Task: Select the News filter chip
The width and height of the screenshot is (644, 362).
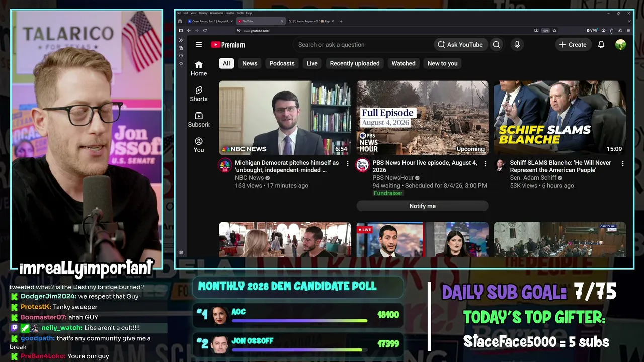Action: (250, 63)
